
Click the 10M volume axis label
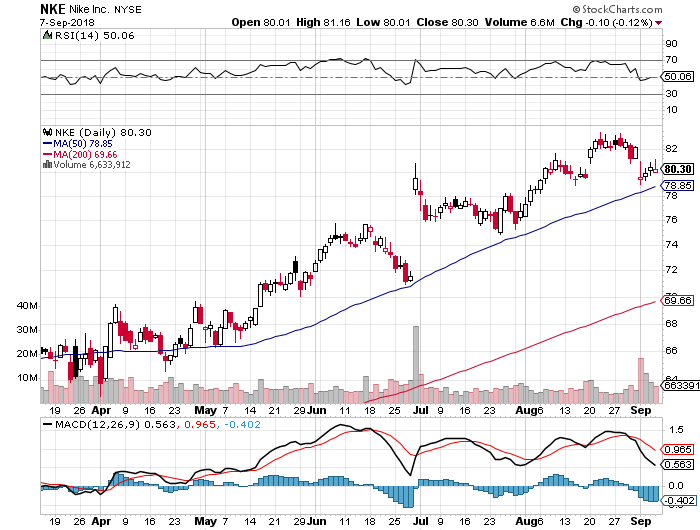[27, 378]
